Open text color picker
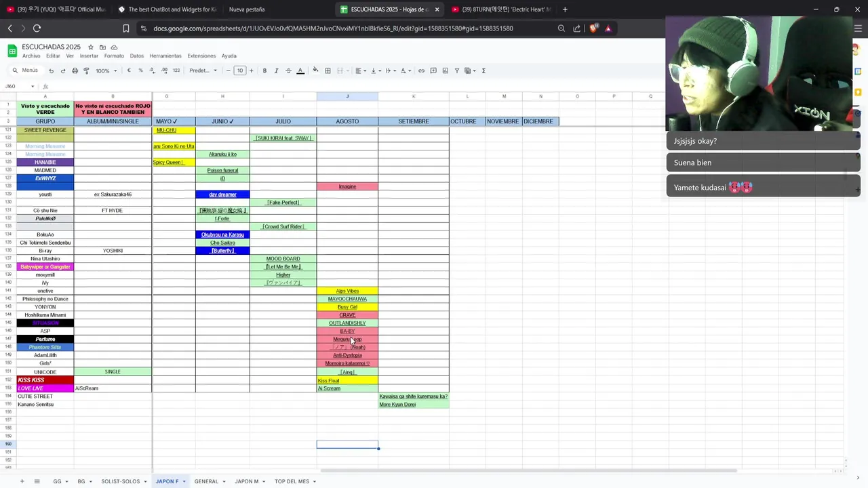The image size is (868, 488). pyautogui.click(x=300, y=70)
